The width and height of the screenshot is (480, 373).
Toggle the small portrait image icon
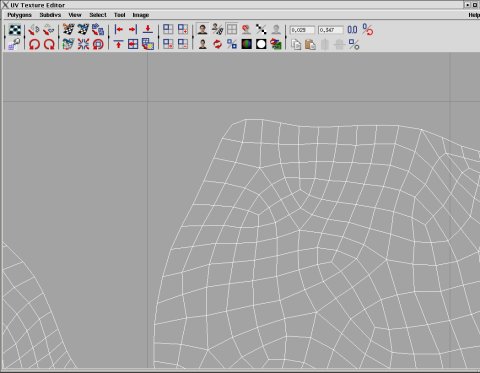[203, 44]
